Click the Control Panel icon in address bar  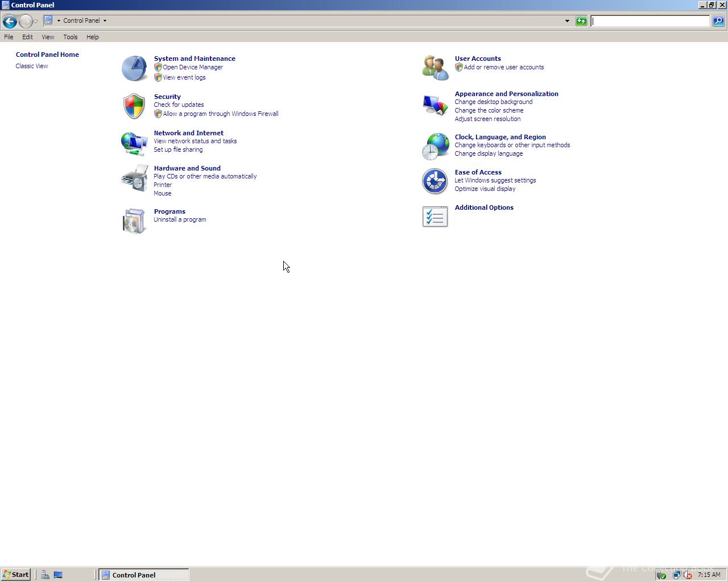(48, 20)
